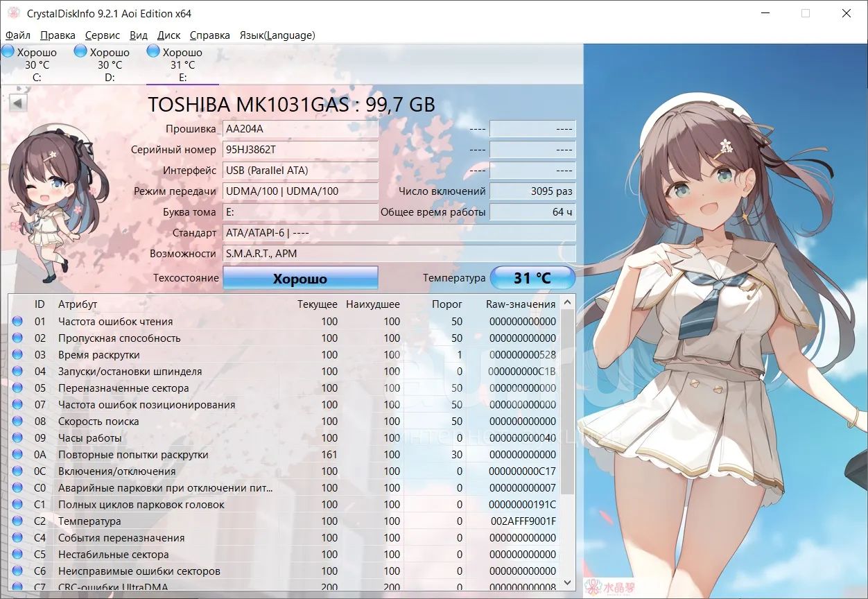Open the Вид menu
This screenshot has height=599, width=868.
point(139,35)
